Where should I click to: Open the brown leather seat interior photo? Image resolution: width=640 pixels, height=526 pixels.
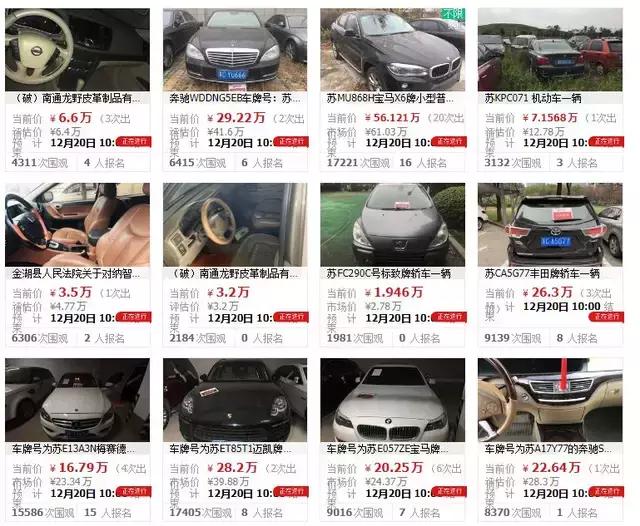click(77, 225)
